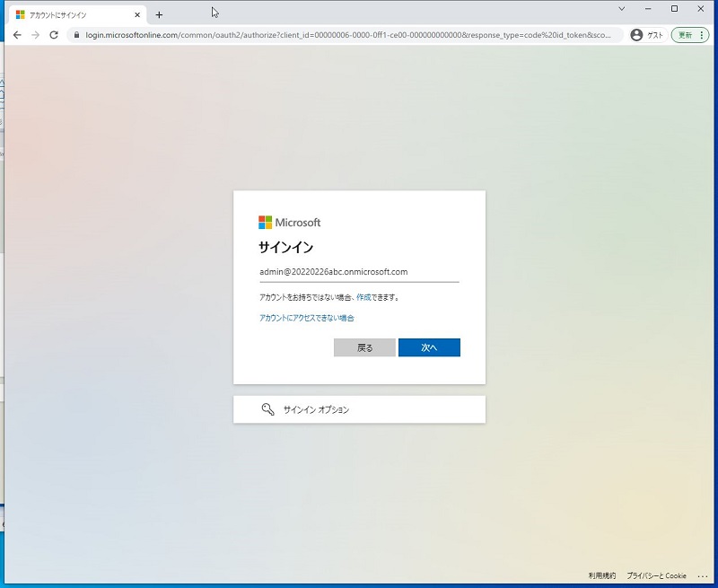The height and width of the screenshot is (588, 718).
Task: Close the アカウントにサインイン tab
Action: (x=137, y=15)
